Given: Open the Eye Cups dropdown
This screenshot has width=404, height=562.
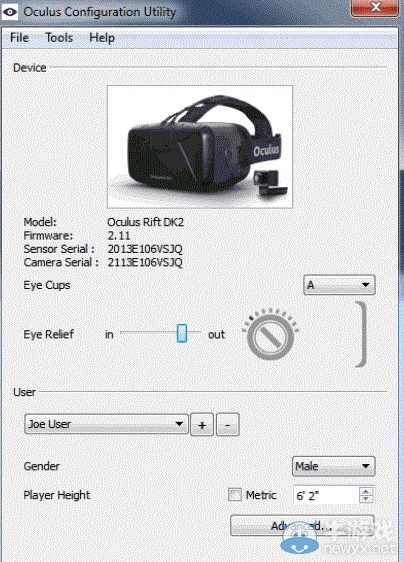Looking at the screenshot, I should [x=339, y=285].
